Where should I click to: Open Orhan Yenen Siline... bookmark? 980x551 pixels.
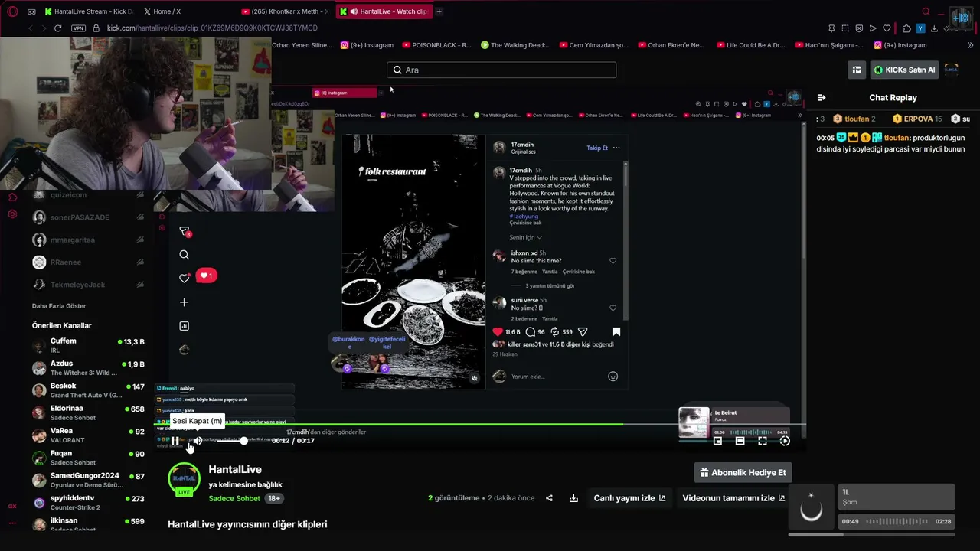(302, 45)
